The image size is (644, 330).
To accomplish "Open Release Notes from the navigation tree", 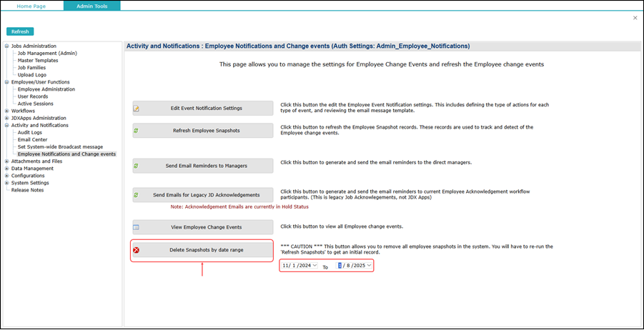I will (x=27, y=190).
